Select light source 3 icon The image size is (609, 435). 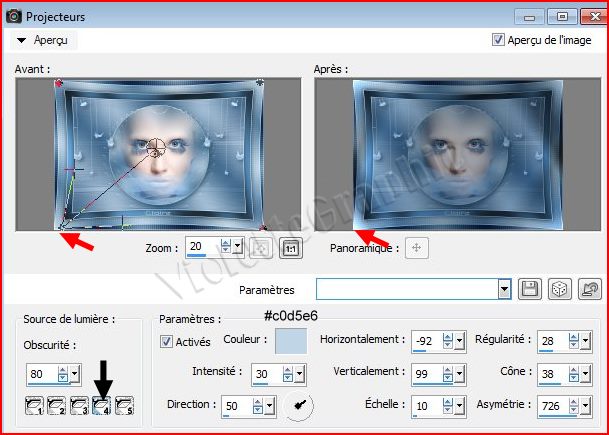[x=80, y=406]
